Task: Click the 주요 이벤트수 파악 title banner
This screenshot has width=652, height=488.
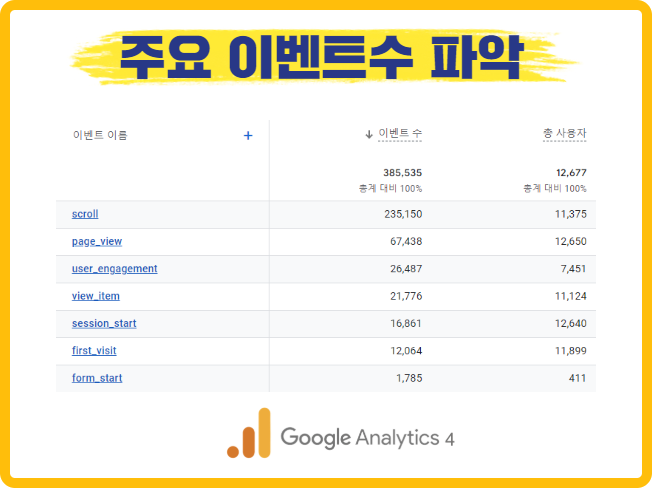Action: tap(325, 59)
